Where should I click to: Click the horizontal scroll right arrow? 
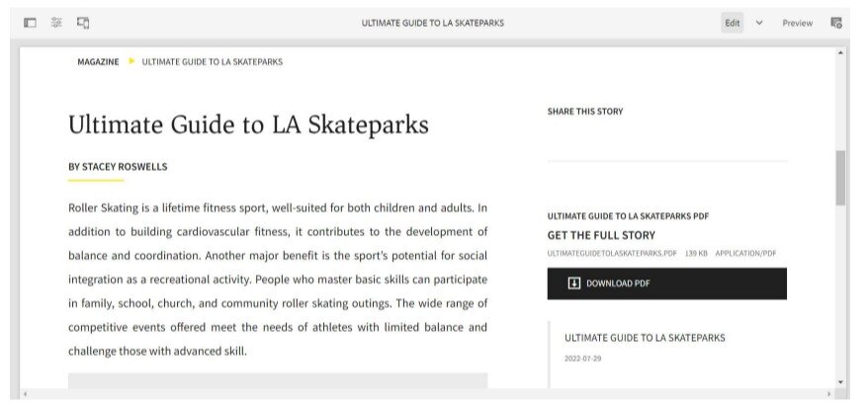[x=828, y=394]
